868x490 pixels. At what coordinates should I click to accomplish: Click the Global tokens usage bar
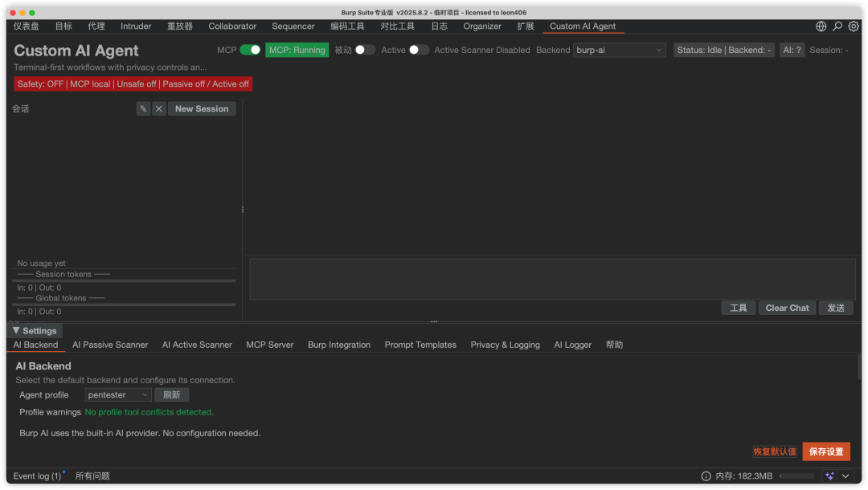125,304
